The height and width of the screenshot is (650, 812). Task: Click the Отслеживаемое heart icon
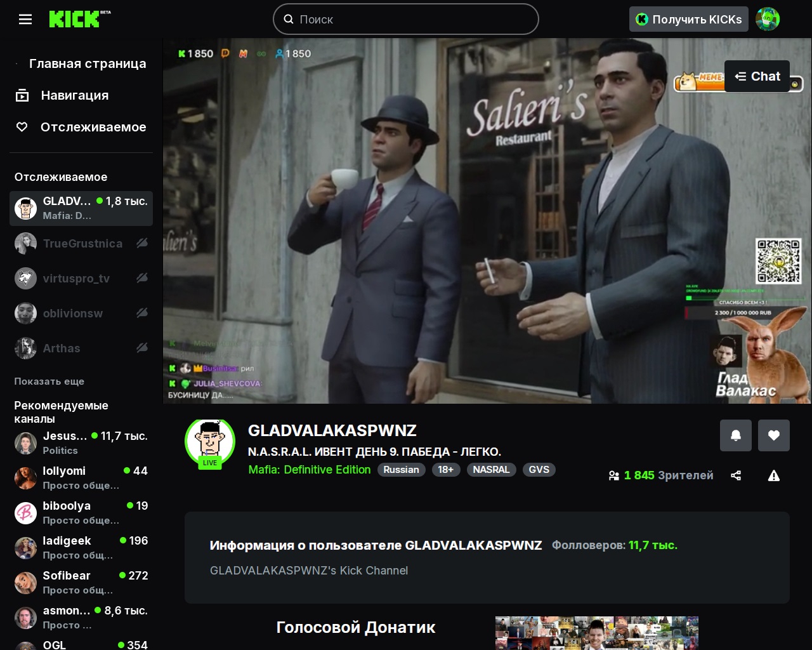(x=22, y=127)
